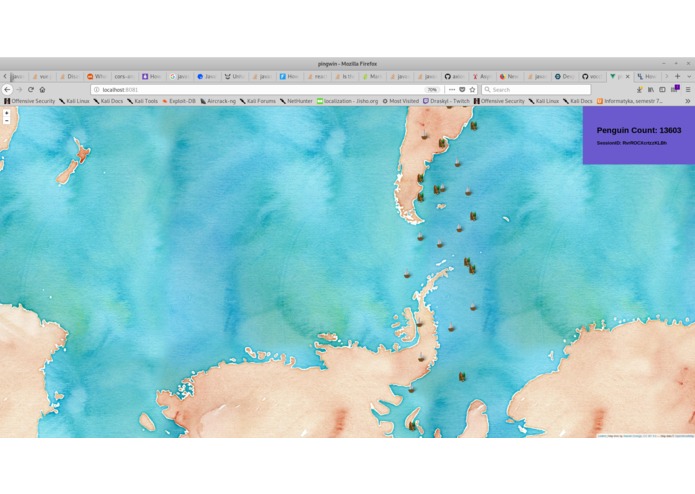Open the Firefox hamburger menu

coord(688,89)
